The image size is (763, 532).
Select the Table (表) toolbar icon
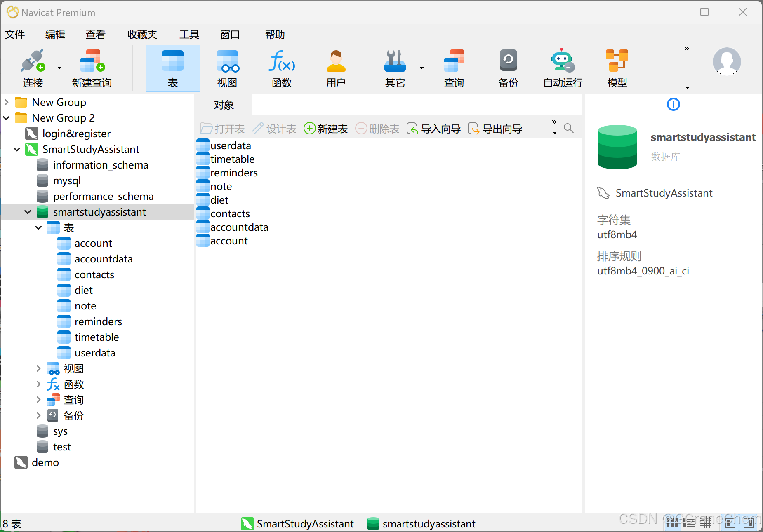point(172,68)
